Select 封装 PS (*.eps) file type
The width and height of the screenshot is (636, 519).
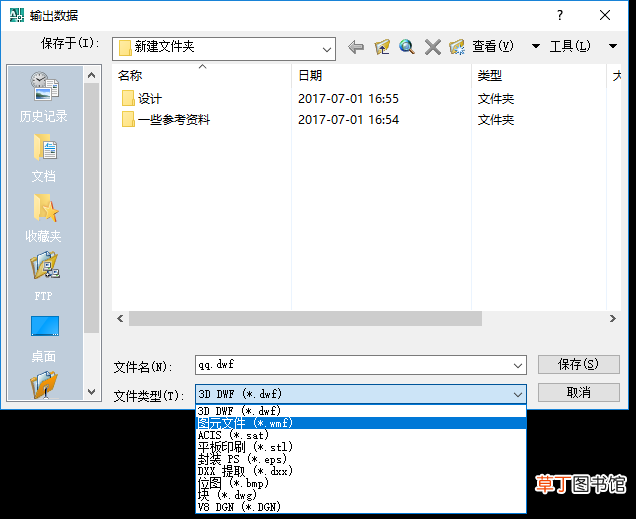tap(361, 459)
